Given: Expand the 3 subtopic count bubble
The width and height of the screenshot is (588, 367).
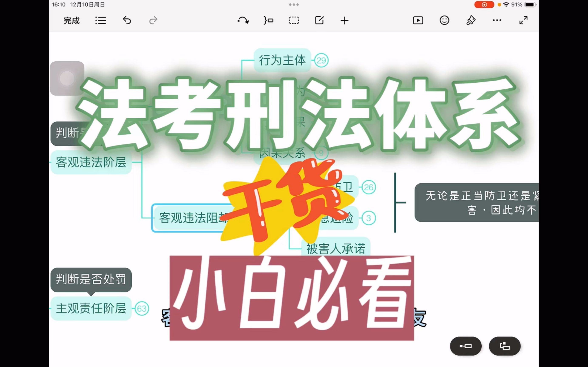Looking at the screenshot, I should click(369, 218).
